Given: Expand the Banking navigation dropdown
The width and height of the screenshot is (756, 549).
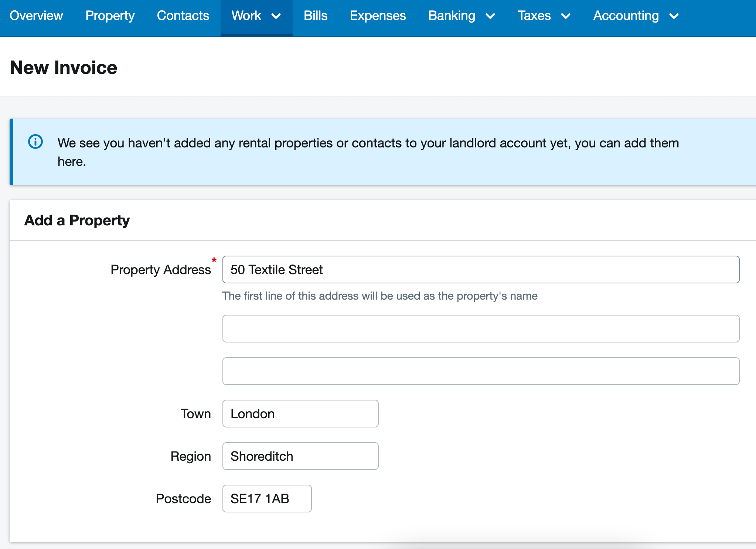Looking at the screenshot, I should [491, 16].
